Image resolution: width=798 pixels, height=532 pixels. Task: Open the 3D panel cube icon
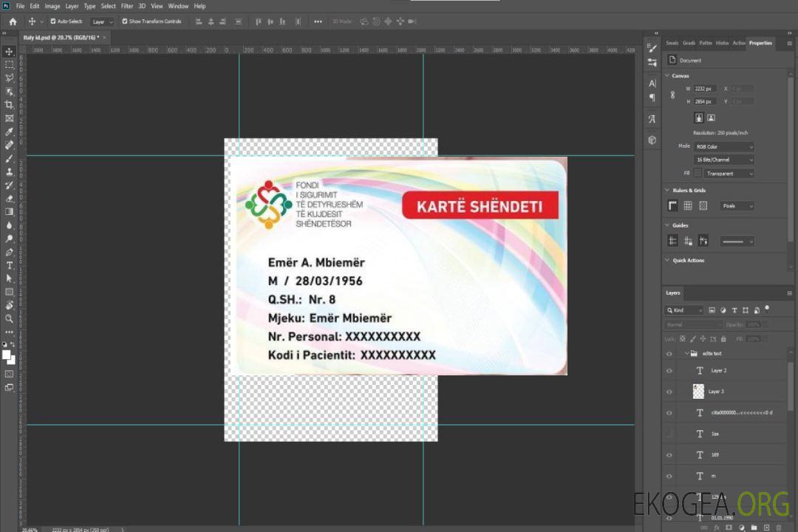tap(652, 140)
